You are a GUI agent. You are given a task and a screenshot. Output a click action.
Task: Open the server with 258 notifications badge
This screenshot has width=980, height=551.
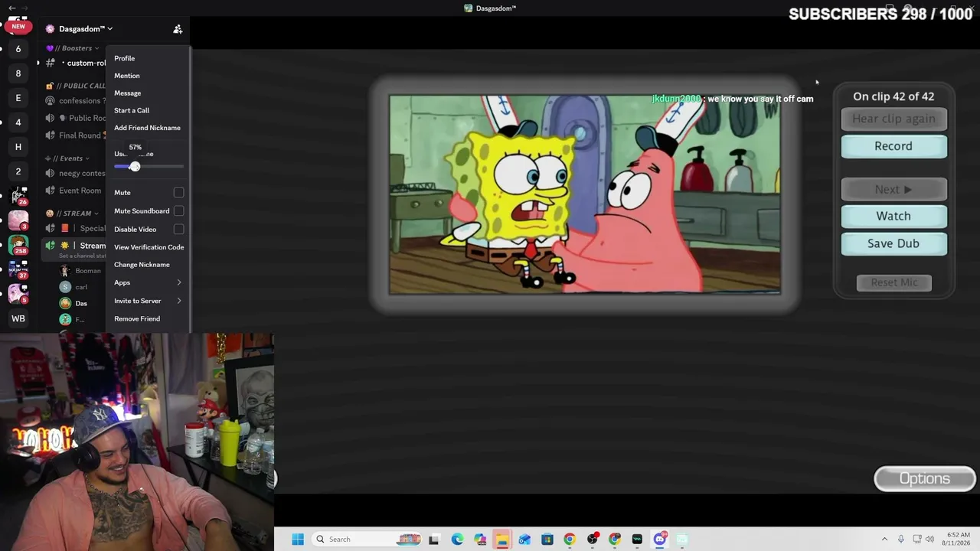coord(18,245)
